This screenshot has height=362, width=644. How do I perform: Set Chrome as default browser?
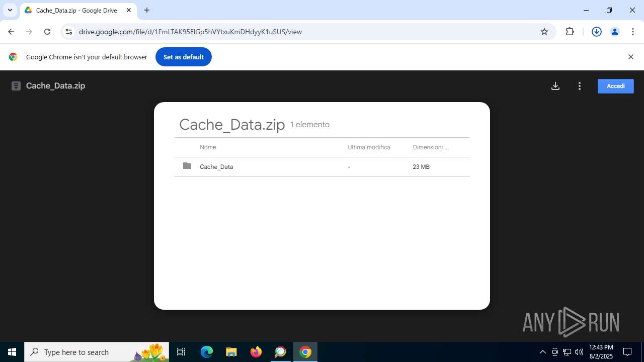tap(183, 57)
